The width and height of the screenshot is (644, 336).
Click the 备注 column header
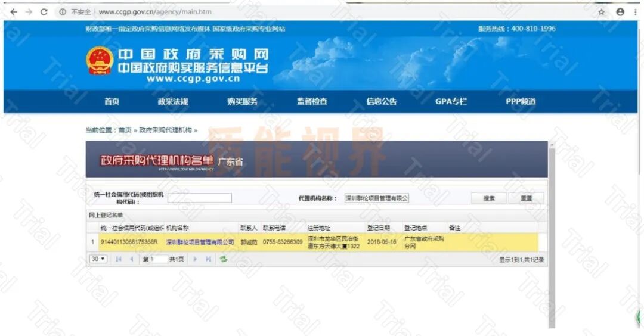click(x=493, y=228)
